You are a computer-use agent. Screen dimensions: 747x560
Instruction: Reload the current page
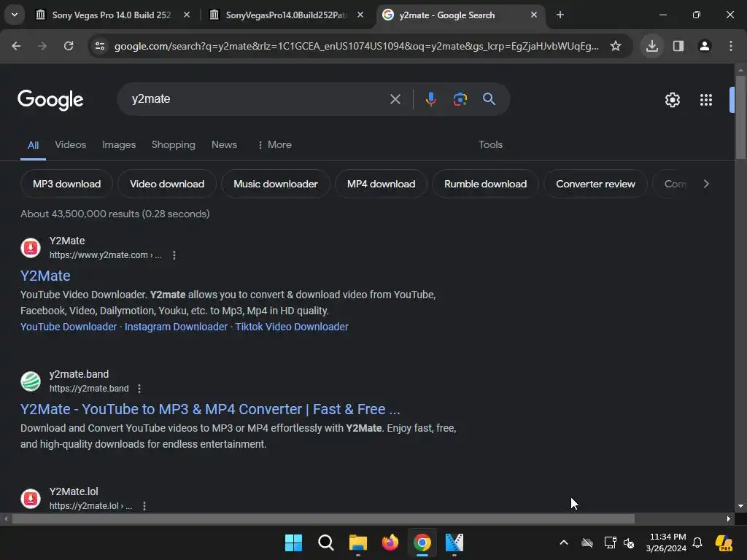click(x=69, y=46)
